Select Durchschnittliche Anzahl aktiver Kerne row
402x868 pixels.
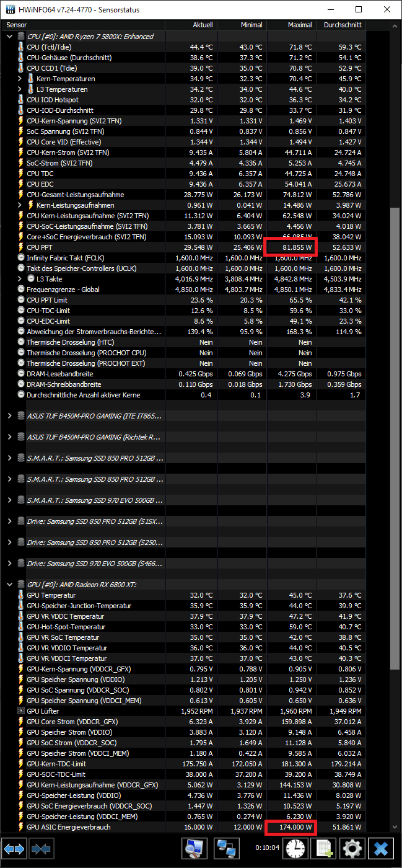pyautogui.click(x=185, y=395)
